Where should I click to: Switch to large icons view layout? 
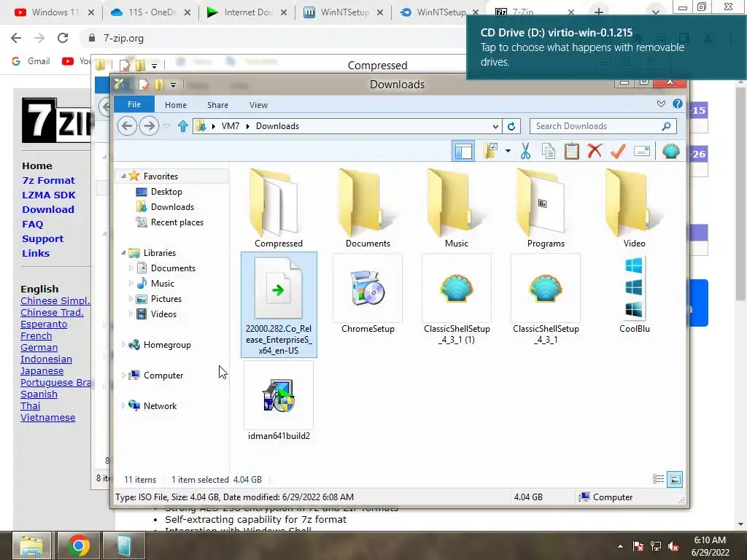coord(675,479)
